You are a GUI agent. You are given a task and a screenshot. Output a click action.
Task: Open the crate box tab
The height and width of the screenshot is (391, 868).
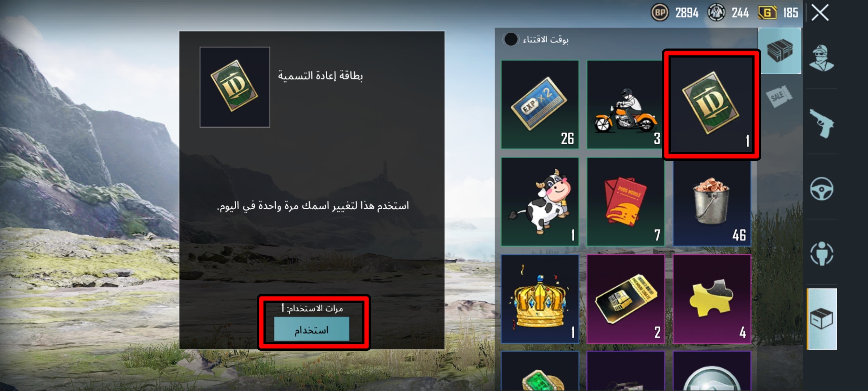pyautogui.click(x=780, y=51)
